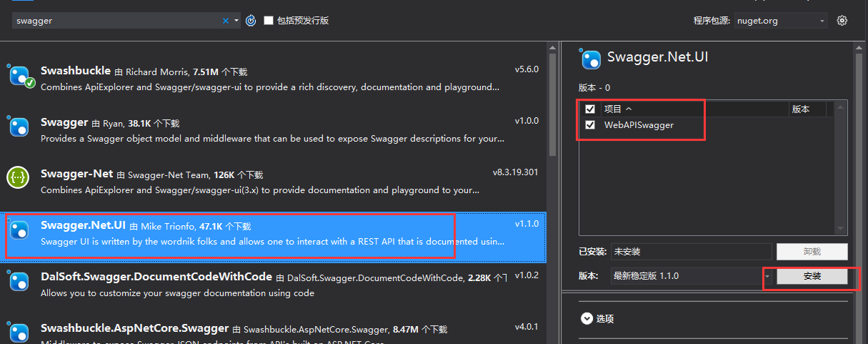The image size is (868, 344).
Task: Select the Swashbuckle.AspNetCore.Swagger package title
Action: tap(135, 328)
